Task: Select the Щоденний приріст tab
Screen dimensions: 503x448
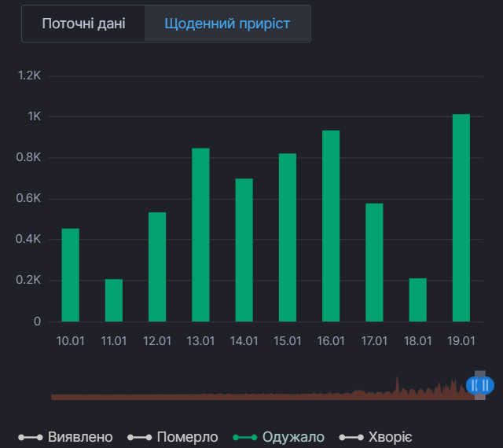Action: tap(227, 24)
